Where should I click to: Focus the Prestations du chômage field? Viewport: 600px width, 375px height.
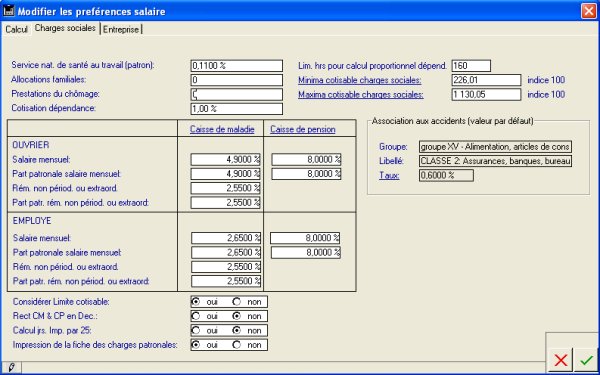click(237, 95)
